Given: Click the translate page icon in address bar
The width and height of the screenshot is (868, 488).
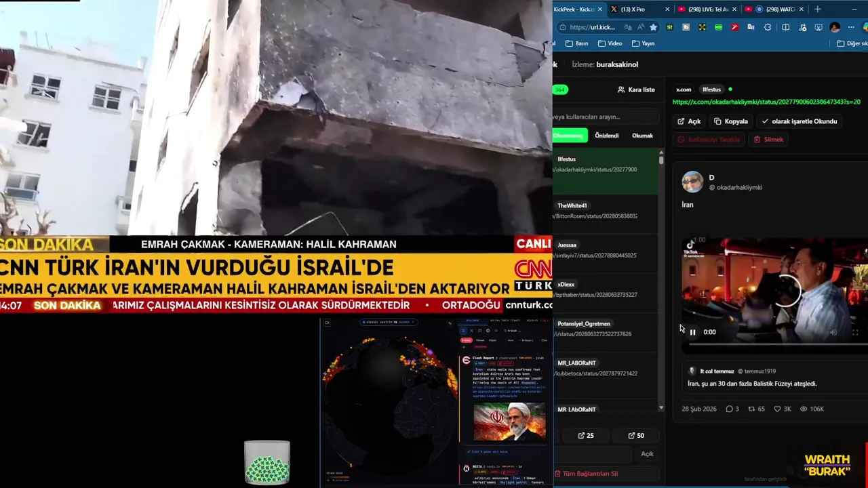Looking at the screenshot, I should (x=629, y=27).
